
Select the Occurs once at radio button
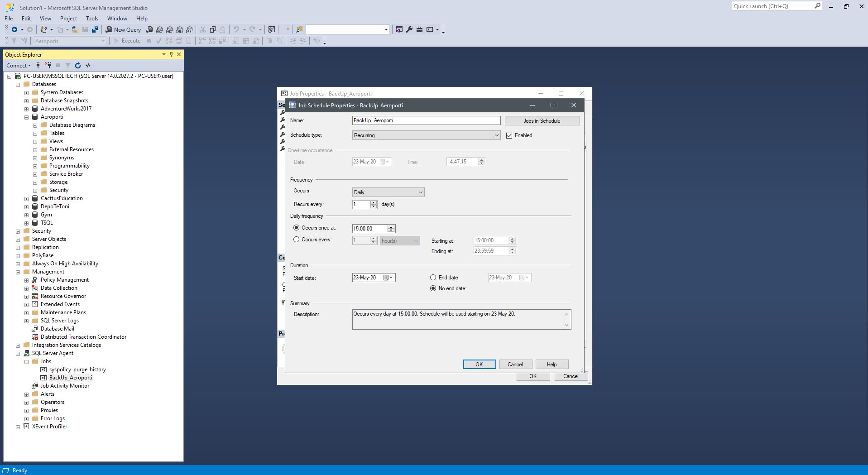coord(297,228)
